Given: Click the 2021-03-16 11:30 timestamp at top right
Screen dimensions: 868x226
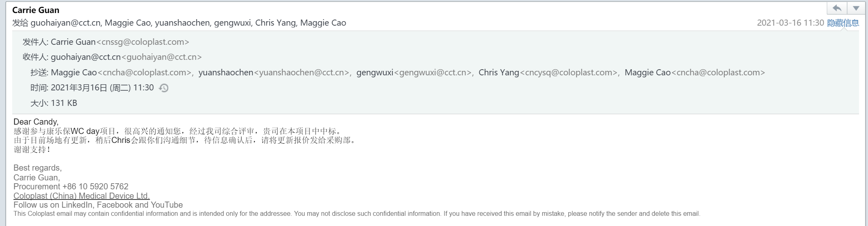Looking at the screenshot, I should click(x=790, y=23).
